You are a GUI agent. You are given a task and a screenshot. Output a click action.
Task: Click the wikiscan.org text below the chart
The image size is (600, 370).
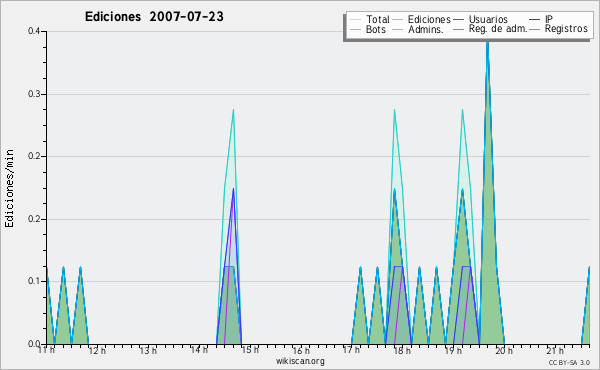[300, 361]
